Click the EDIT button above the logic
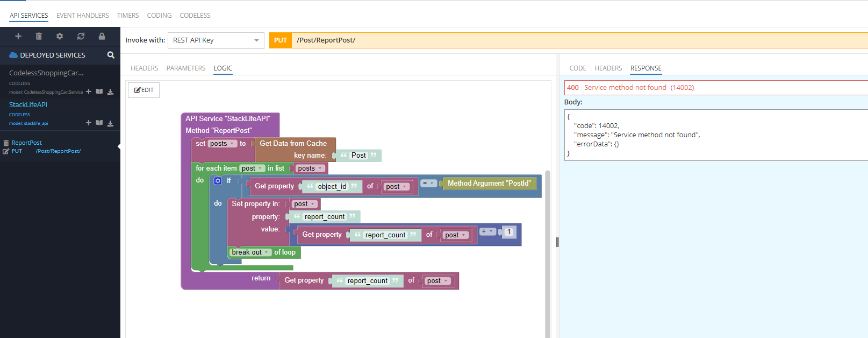This screenshot has height=338, width=868. pyautogui.click(x=144, y=90)
